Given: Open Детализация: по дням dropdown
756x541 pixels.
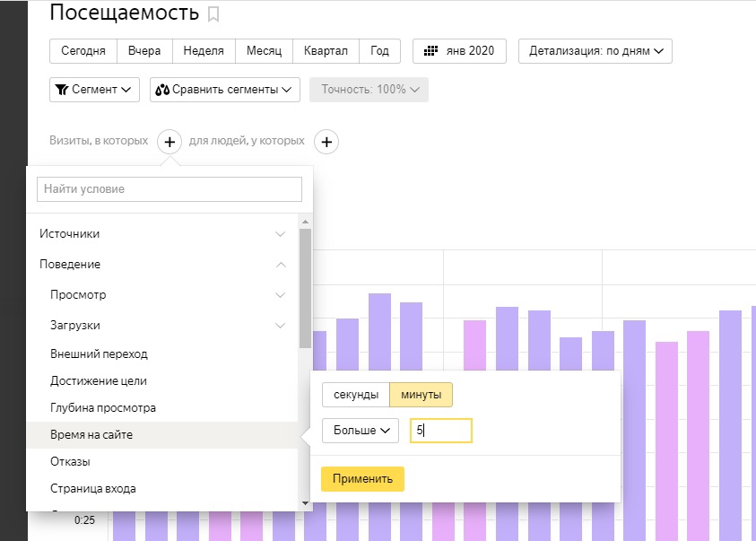Looking at the screenshot, I should tap(595, 51).
